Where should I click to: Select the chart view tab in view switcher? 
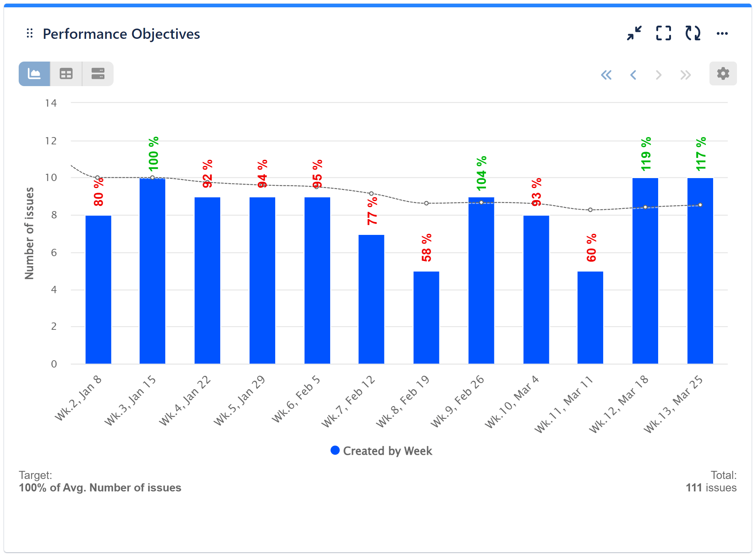(x=34, y=73)
